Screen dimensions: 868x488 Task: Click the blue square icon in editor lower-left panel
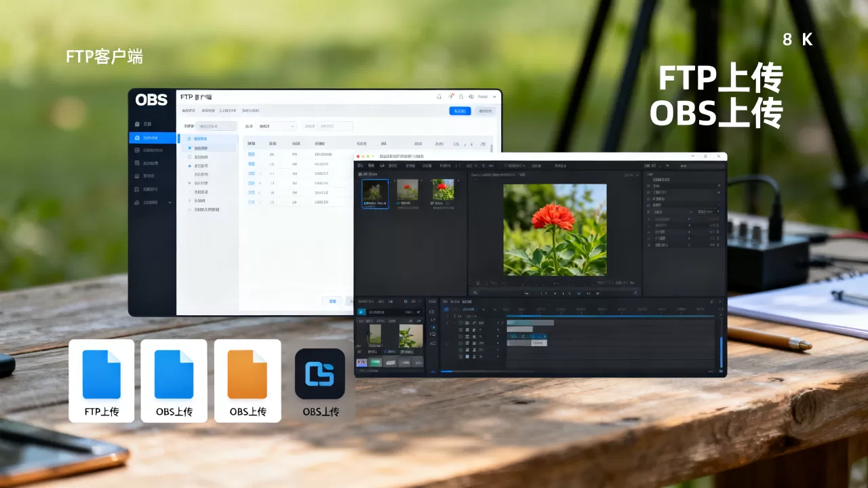[361, 312]
